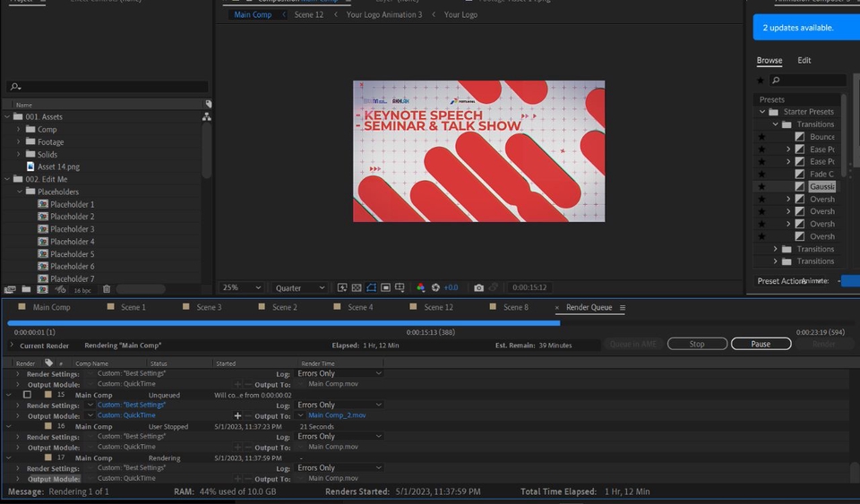The image size is (860, 504).
Task: Switch to the Scene 12 timeline tab
Action: pos(438,307)
